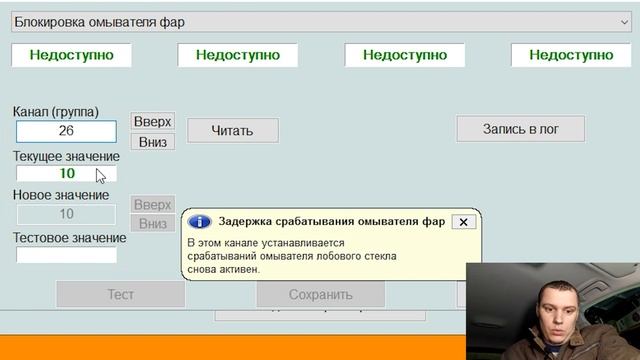Open the Блокировка омывателя фар dropdown
Viewport: 640px width, 360px height.
pos(321,22)
